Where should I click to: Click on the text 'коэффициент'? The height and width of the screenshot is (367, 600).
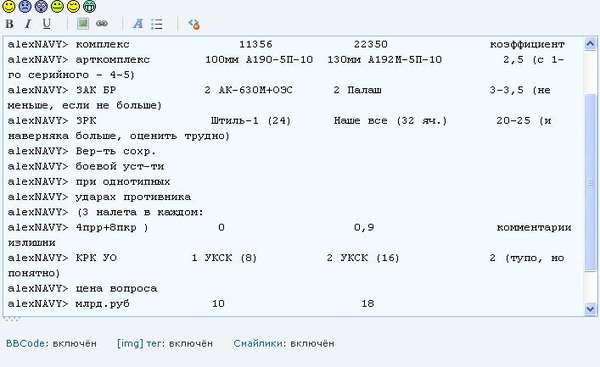coord(527,44)
